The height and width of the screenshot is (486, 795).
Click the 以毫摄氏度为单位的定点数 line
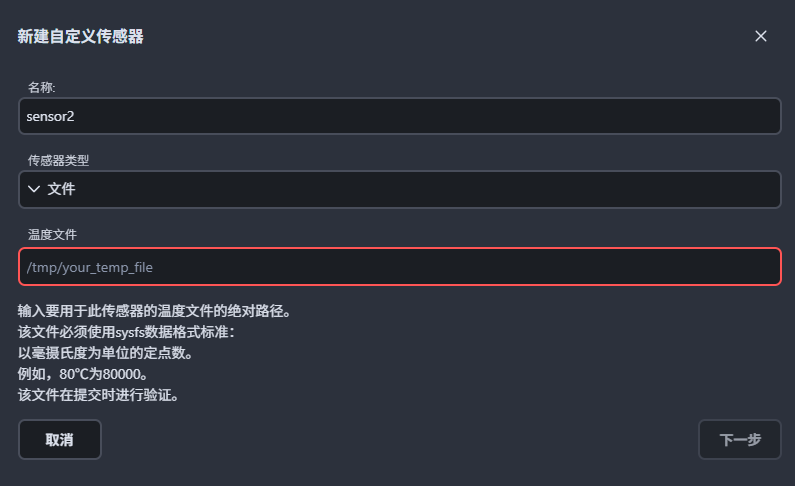click(105, 352)
